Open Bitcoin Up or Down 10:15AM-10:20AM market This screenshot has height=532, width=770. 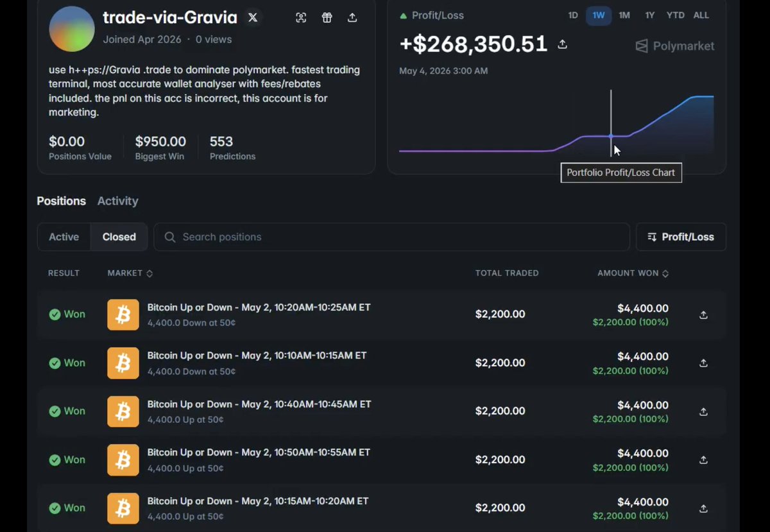click(x=258, y=501)
